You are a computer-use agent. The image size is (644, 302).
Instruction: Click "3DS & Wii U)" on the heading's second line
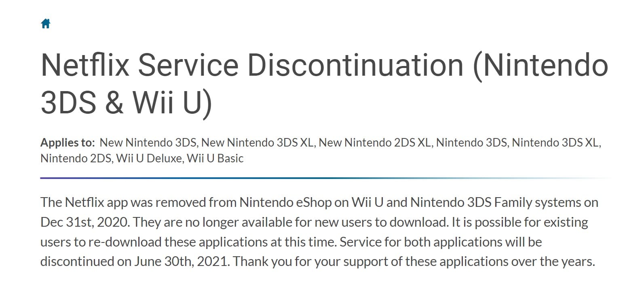coord(126,102)
